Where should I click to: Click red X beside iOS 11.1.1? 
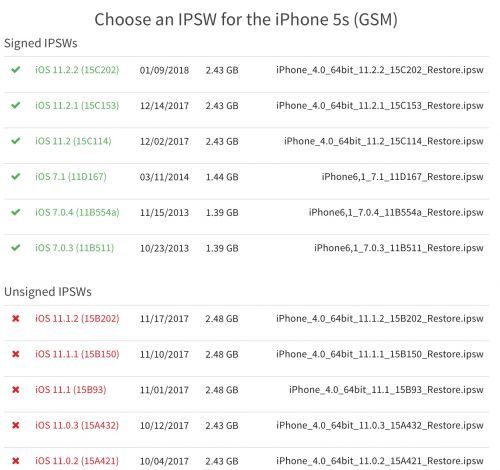16,354
